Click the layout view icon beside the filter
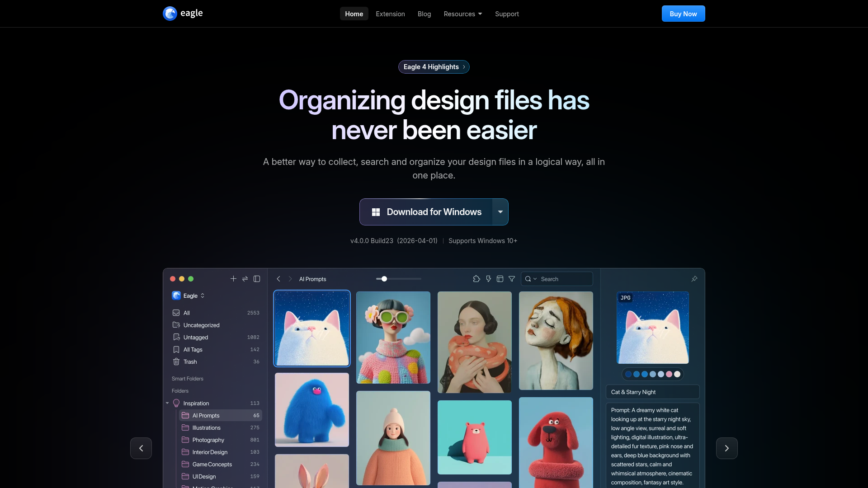The width and height of the screenshot is (868, 488). (500, 279)
